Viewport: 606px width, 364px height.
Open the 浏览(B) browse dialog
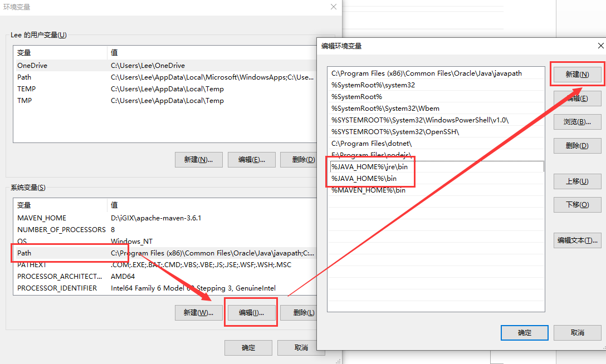point(577,121)
